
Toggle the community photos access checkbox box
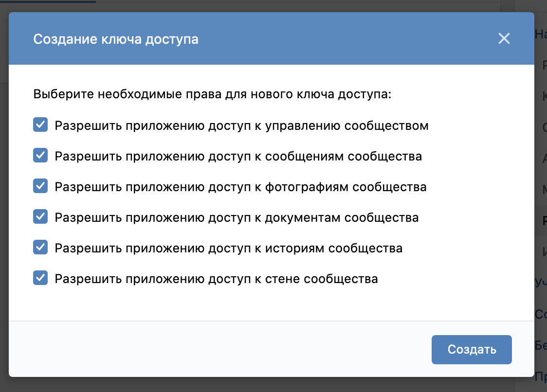coord(40,186)
